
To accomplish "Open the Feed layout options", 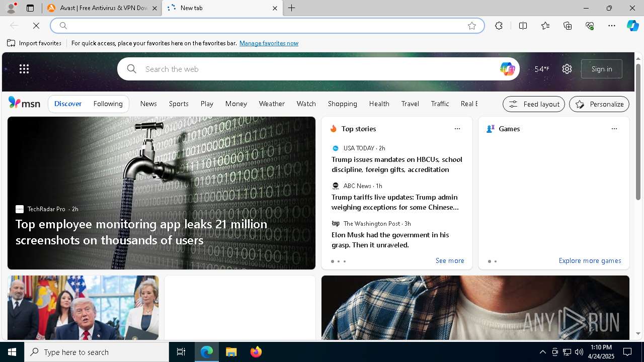I will tap(534, 104).
